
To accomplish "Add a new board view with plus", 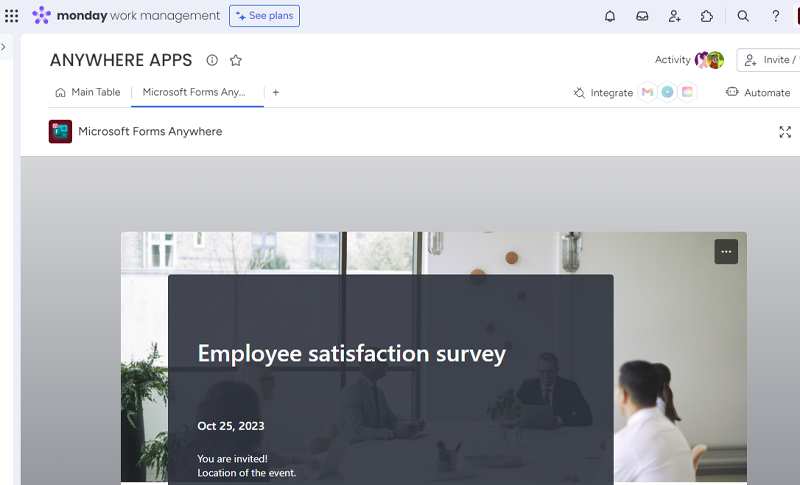I will coord(276,92).
